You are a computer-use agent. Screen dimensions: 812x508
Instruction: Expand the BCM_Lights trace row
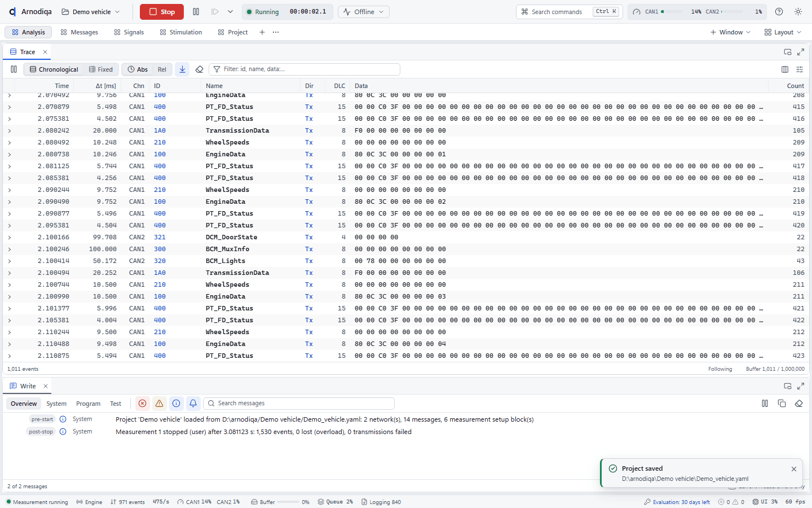[x=10, y=261]
